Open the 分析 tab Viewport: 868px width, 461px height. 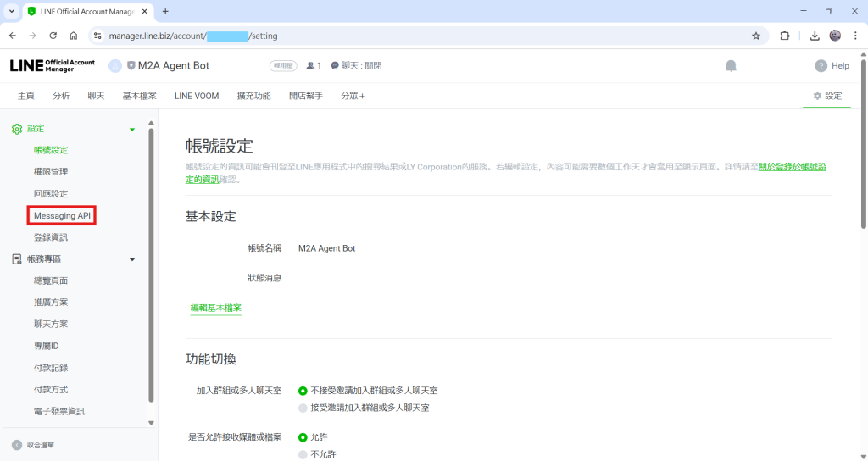click(x=61, y=96)
